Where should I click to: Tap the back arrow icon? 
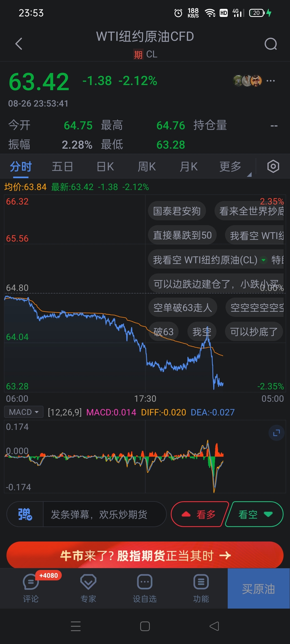pos(19,44)
